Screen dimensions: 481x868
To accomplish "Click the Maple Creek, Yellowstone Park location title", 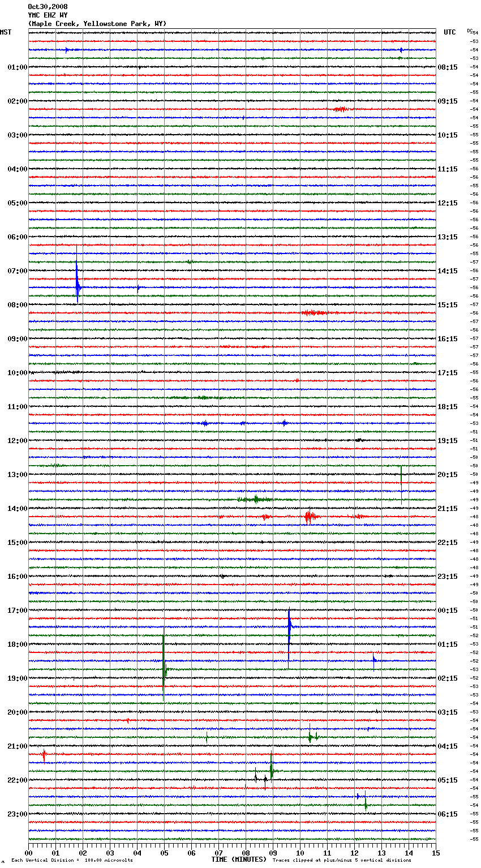I will [x=97, y=24].
